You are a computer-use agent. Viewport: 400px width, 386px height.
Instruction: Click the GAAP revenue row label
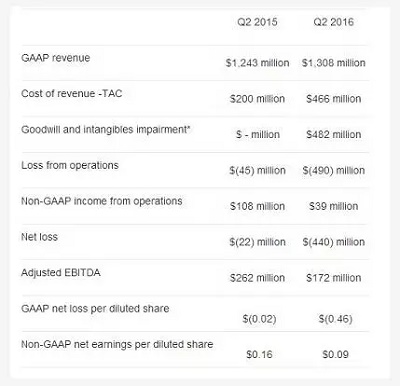coord(56,58)
